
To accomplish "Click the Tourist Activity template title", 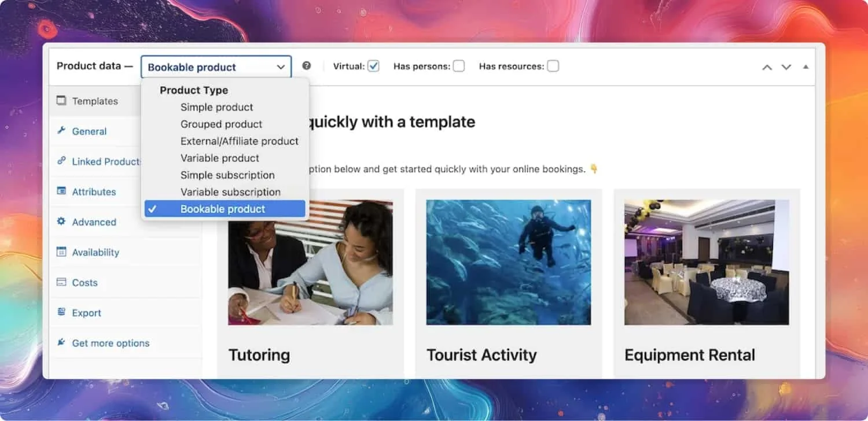I will (x=481, y=354).
